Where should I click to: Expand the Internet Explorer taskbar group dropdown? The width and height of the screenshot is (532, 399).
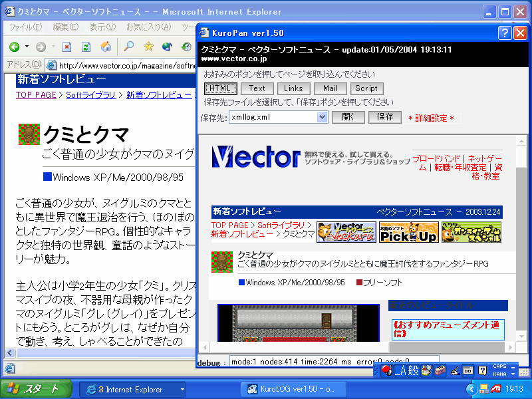click(182, 389)
